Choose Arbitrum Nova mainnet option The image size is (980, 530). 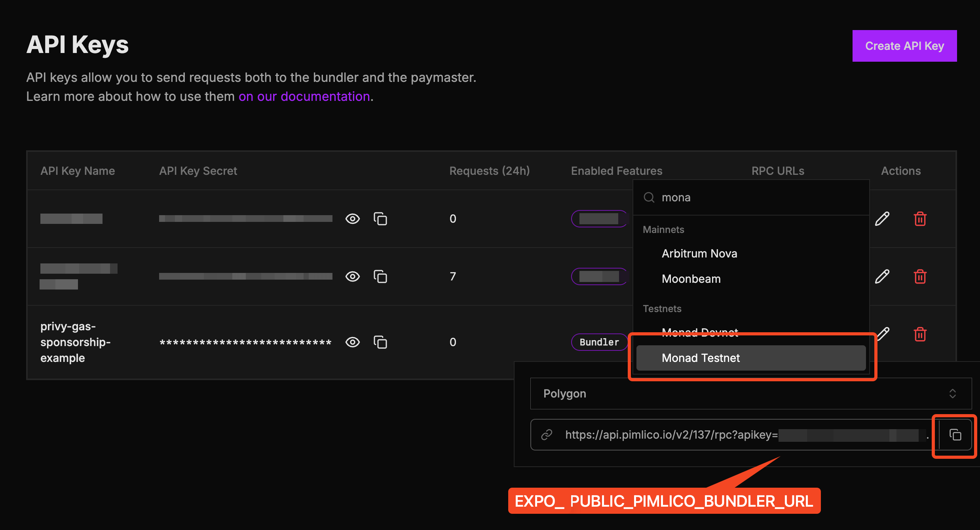point(699,254)
